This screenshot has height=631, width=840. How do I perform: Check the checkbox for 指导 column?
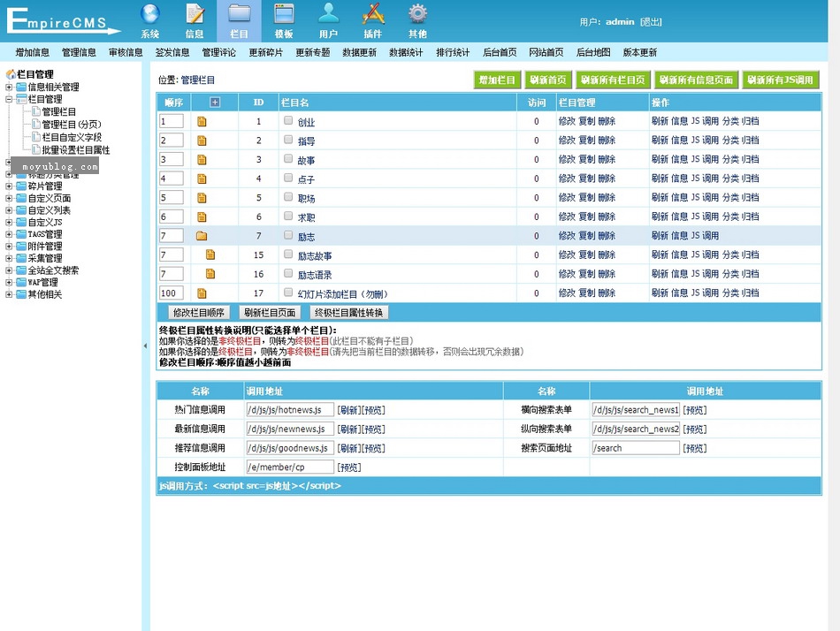tap(288, 140)
